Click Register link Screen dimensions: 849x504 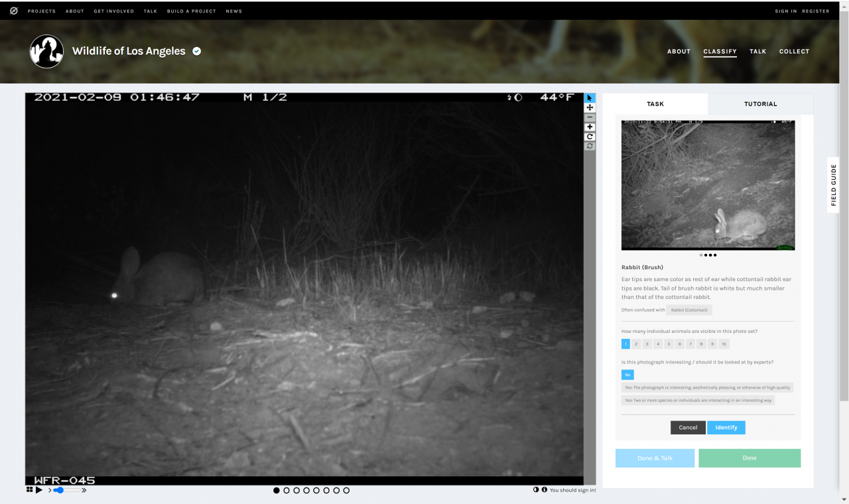click(816, 11)
